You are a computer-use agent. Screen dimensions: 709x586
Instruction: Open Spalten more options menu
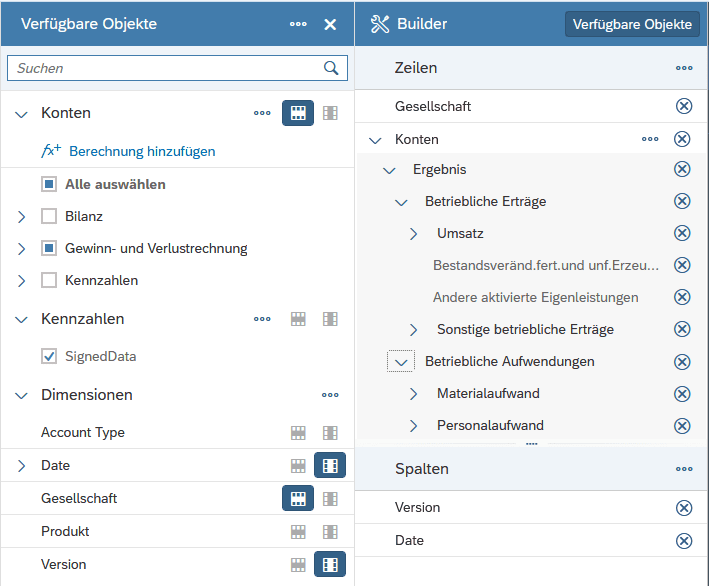coord(684,469)
